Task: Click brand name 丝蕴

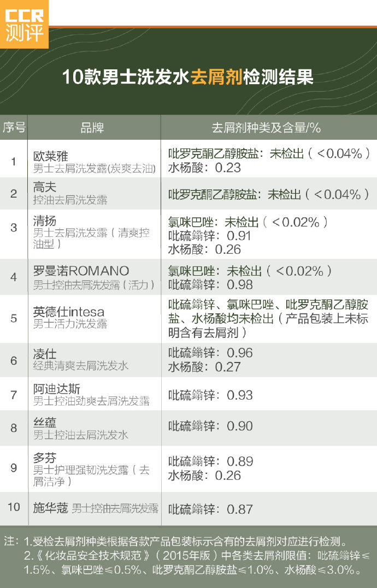Action: (x=45, y=422)
